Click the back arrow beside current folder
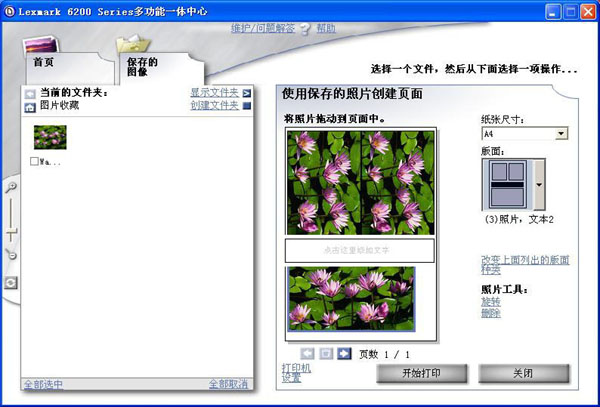This screenshot has width=600, height=407. tap(30, 93)
